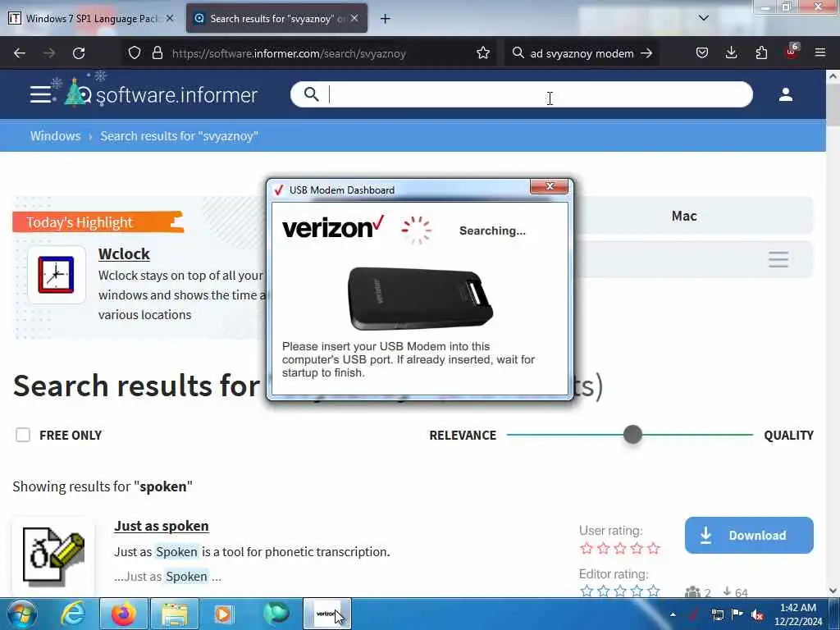Click the User rating stars
This screenshot has height=630, width=840.
pos(620,548)
